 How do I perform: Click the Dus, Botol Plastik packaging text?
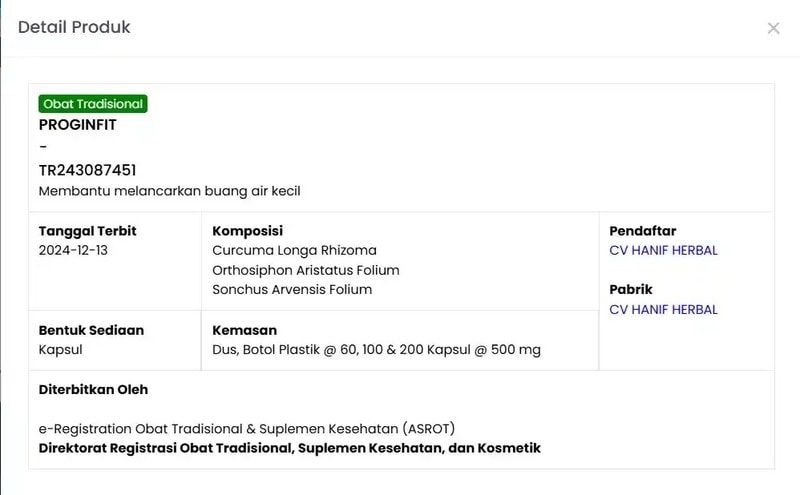click(x=376, y=349)
